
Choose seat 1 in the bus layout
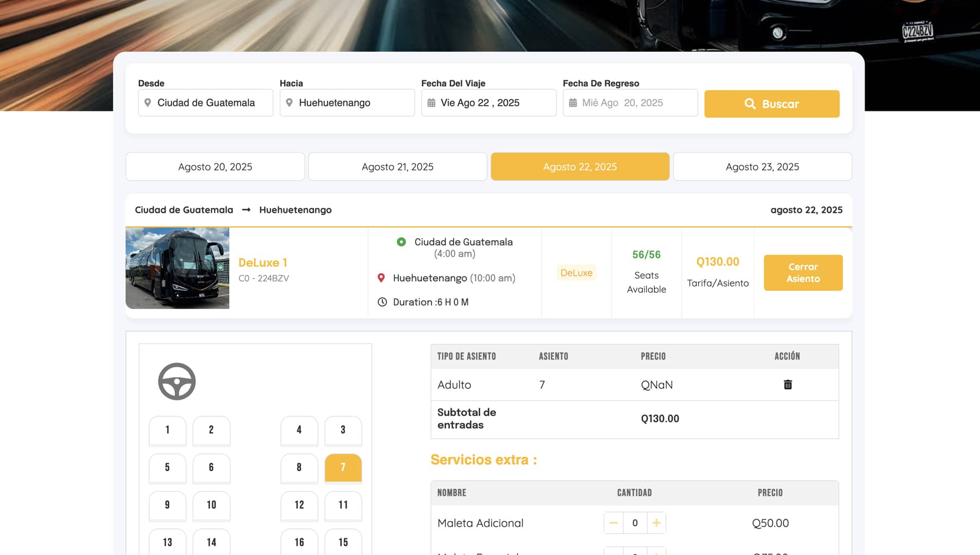[167, 430]
